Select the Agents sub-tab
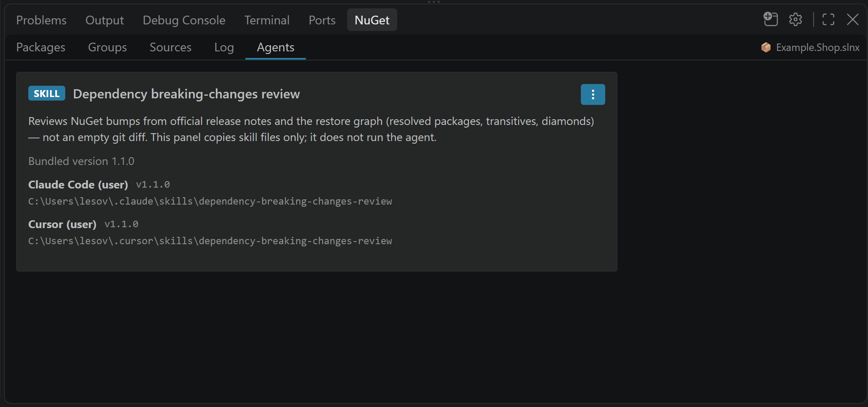The image size is (868, 407). (275, 47)
